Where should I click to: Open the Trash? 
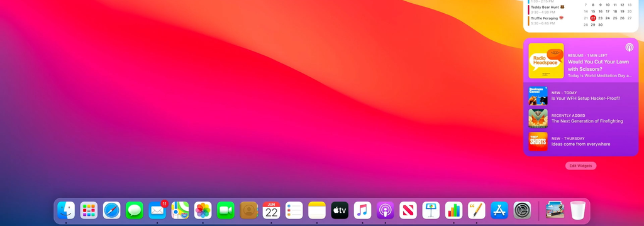[577, 210]
